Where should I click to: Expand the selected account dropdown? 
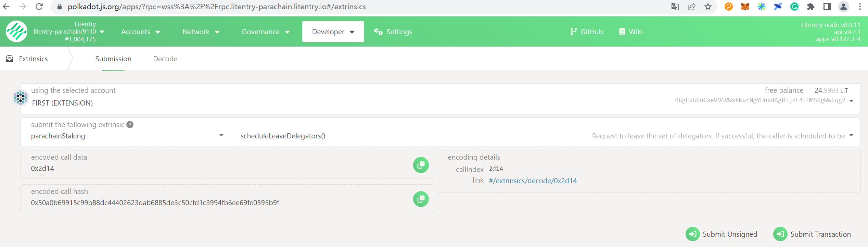[851, 101]
